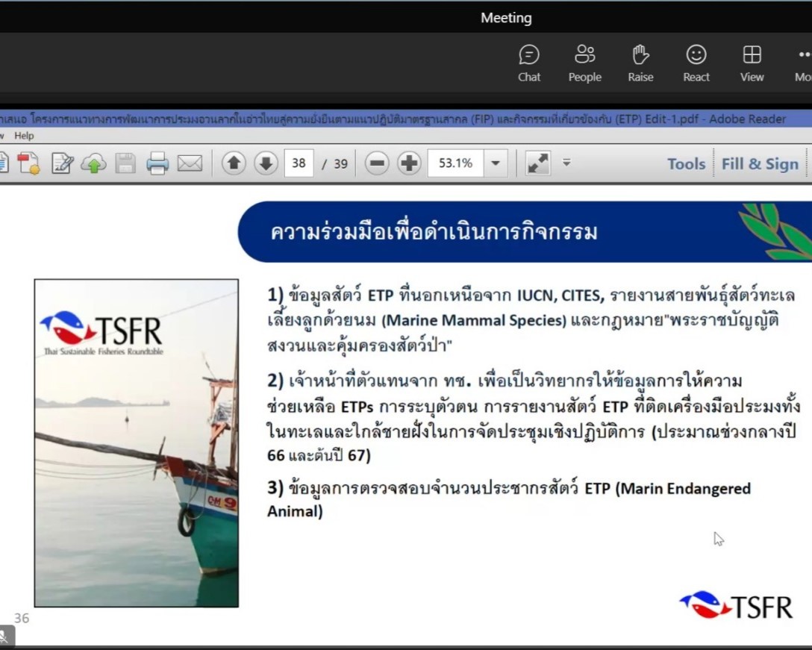Viewport: 812px width, 650px height.
Task: Show the People participant list
Action: (584, 63)
